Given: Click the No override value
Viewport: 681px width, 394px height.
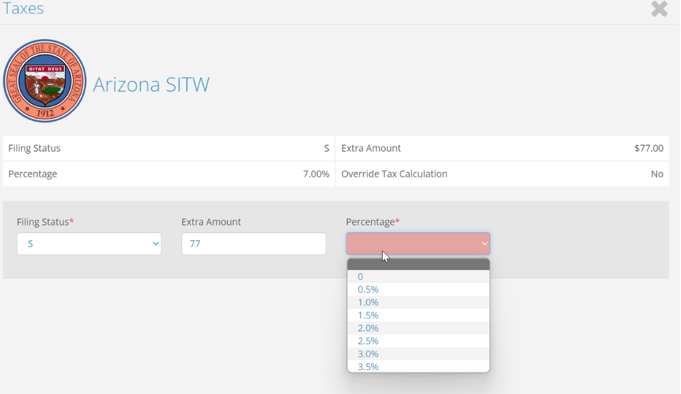Looking at the screenshot, I should click(657, 174).
